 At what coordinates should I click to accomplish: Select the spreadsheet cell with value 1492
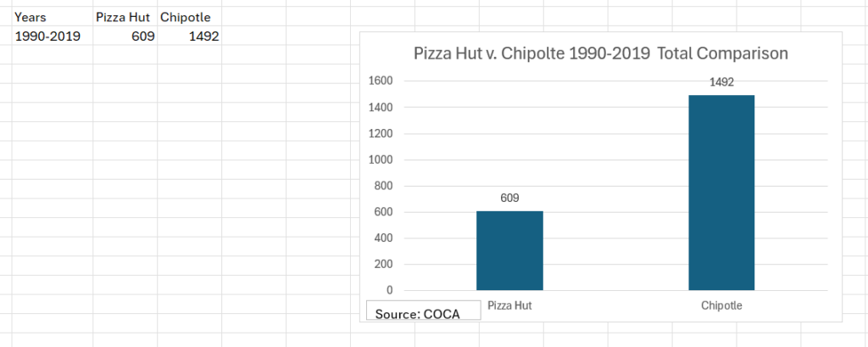click(203, 36)
